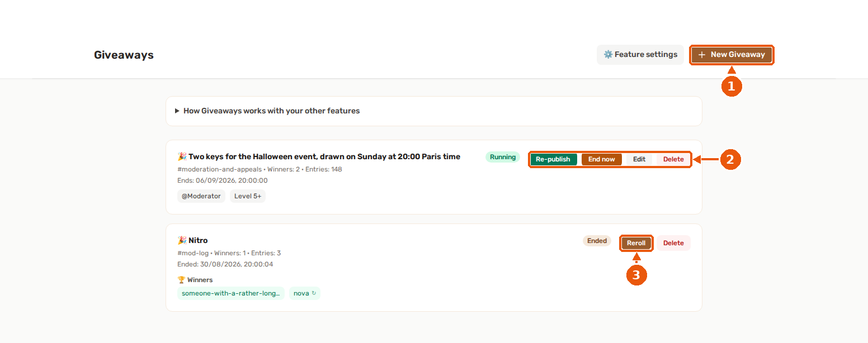Click the "Ended: 30/08/2026, 20:00:04" date
868x343 pixels.
tap(225, 264)
